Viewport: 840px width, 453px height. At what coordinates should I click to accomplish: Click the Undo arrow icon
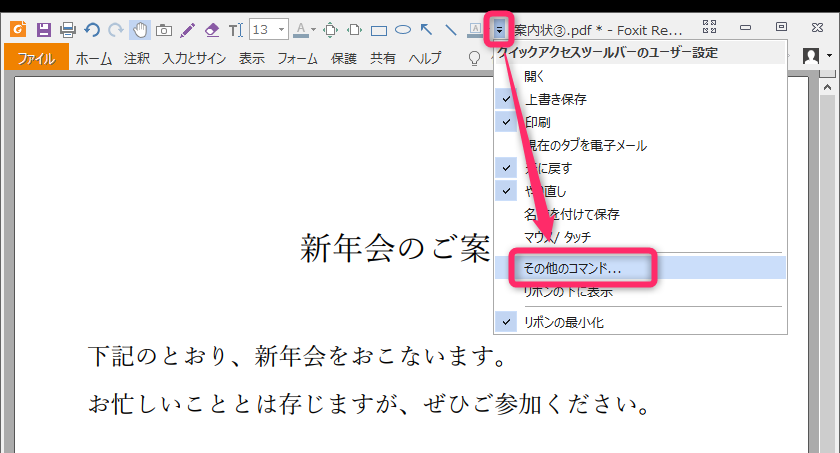point(92,29)
